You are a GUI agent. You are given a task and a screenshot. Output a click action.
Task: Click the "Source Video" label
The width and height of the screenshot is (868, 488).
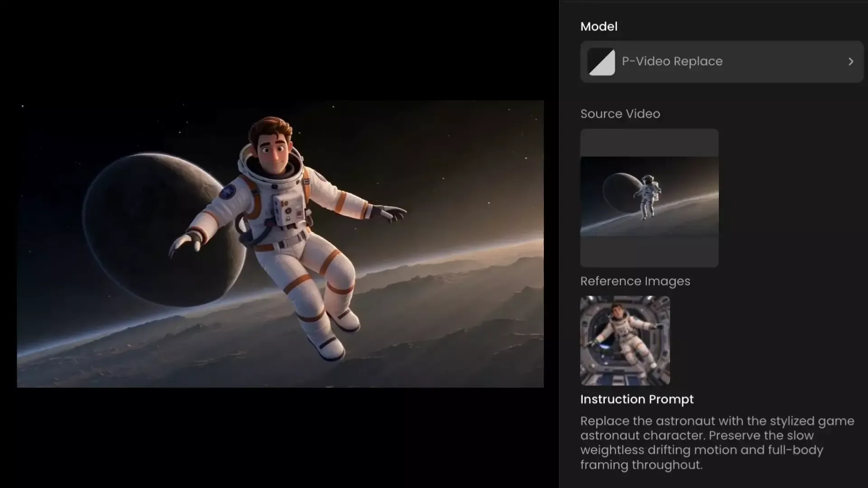point(620,114)
